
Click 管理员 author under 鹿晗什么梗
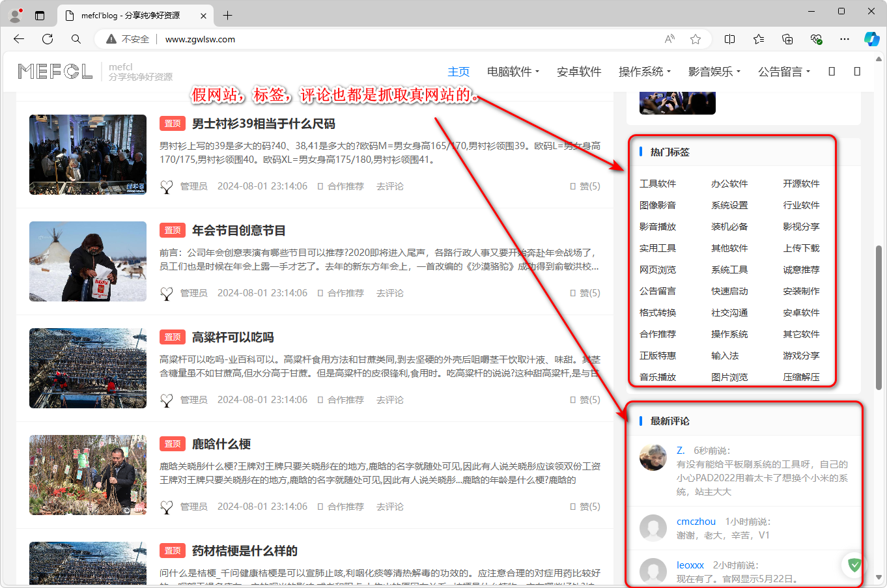(194, 507)
